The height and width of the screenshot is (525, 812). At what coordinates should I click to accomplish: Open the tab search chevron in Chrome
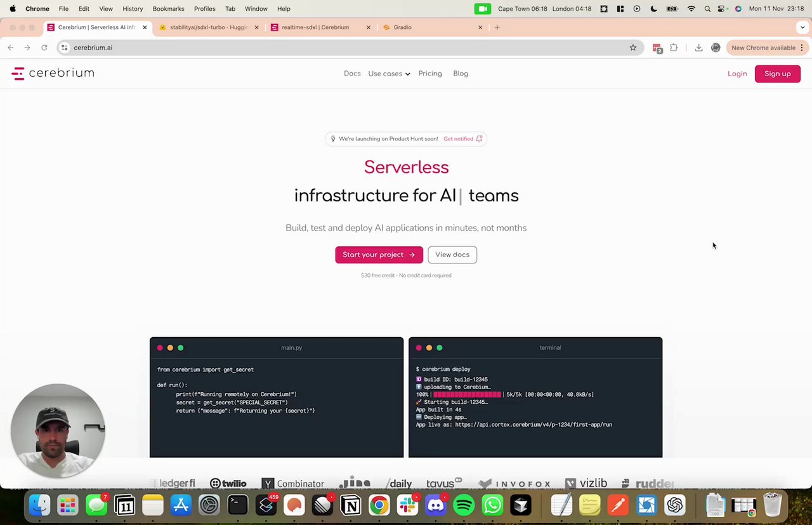pyautogui.click(x=802, y=27)
